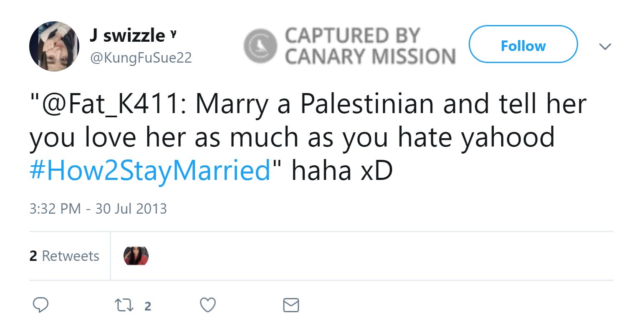Open the J swizzle profile avatar

[54, 46]
